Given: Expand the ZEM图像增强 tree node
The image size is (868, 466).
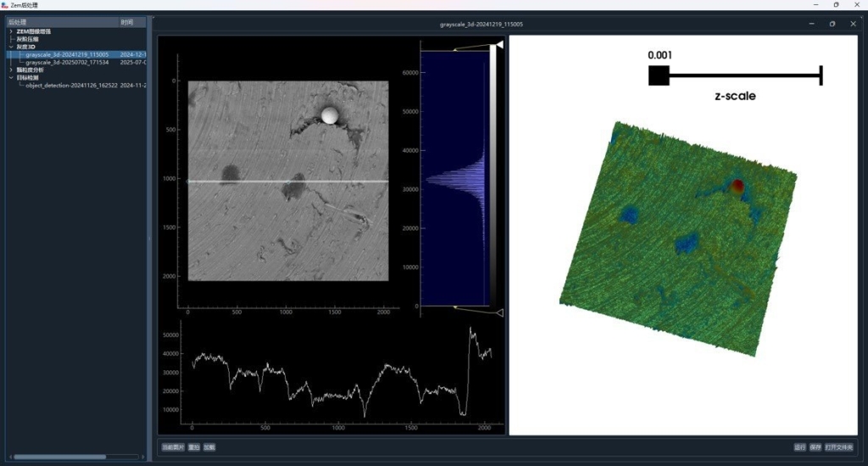Looking at the screenshot, I should coord(10,31).
